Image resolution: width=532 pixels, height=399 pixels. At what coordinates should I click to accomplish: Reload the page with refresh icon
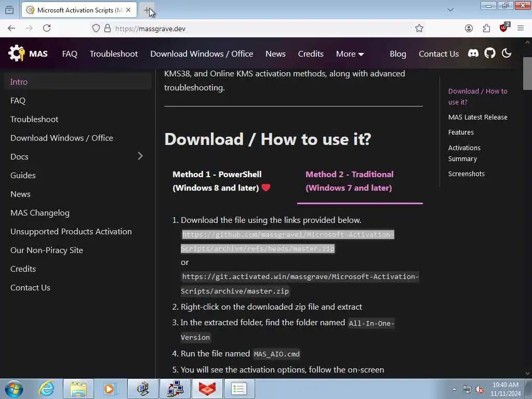47,28
